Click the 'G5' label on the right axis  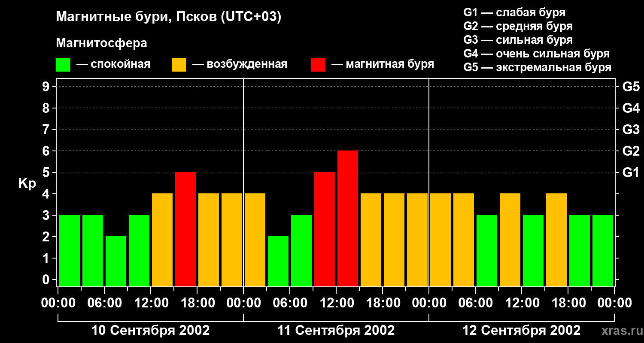coord(631,87)
